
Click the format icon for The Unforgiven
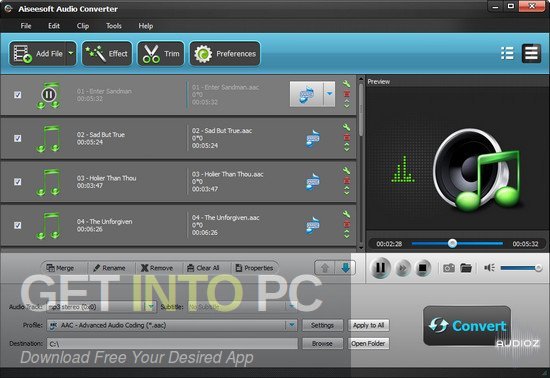[313, 225]
